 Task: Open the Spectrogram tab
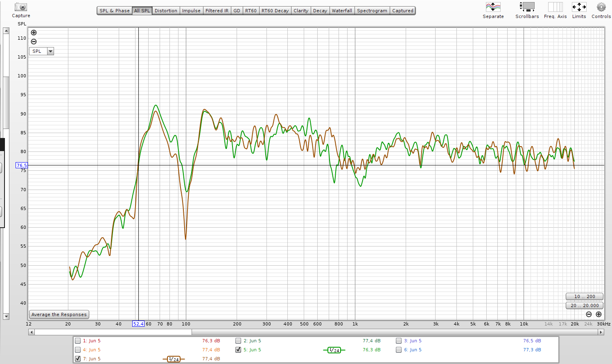pos(372,11)
